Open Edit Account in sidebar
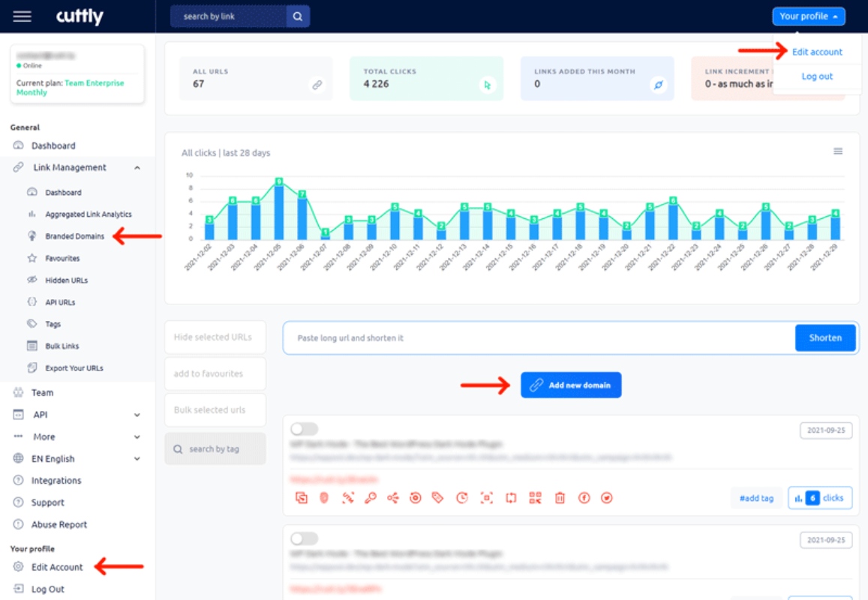Viewport: 868px width, 600px height. point(56,567)
